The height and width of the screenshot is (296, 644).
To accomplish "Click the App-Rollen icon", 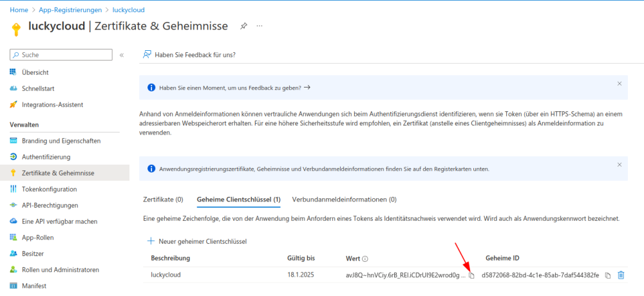I will click(13, 237).
